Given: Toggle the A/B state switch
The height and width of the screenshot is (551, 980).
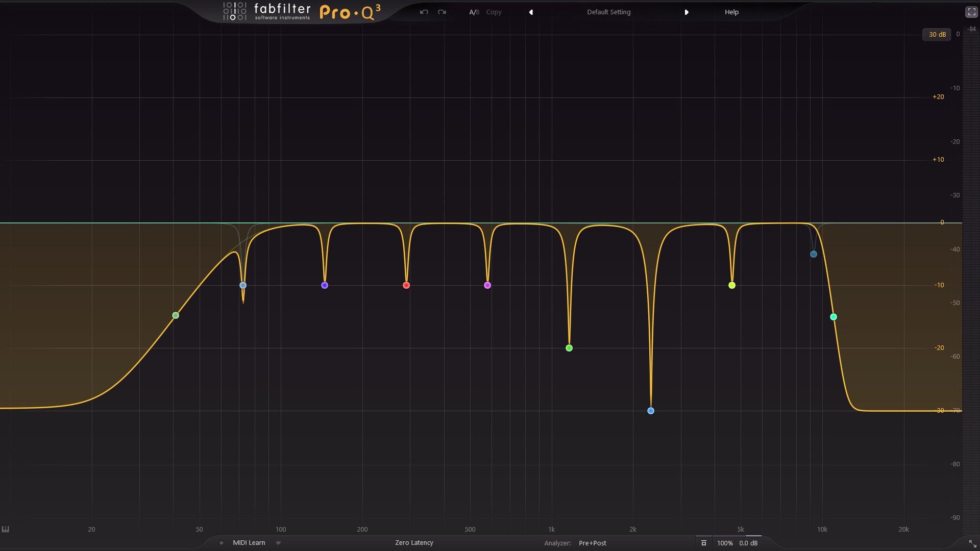Looking at the screenshot, I should 474,12.
